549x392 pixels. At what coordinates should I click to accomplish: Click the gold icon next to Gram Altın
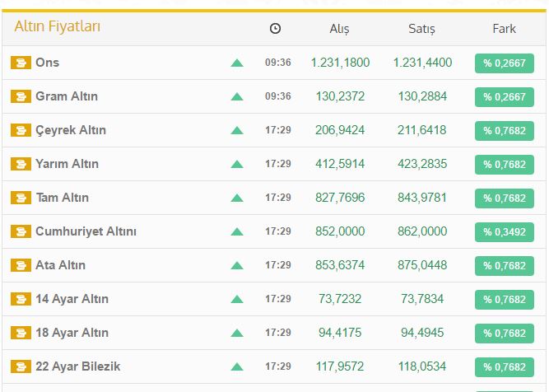21,96
